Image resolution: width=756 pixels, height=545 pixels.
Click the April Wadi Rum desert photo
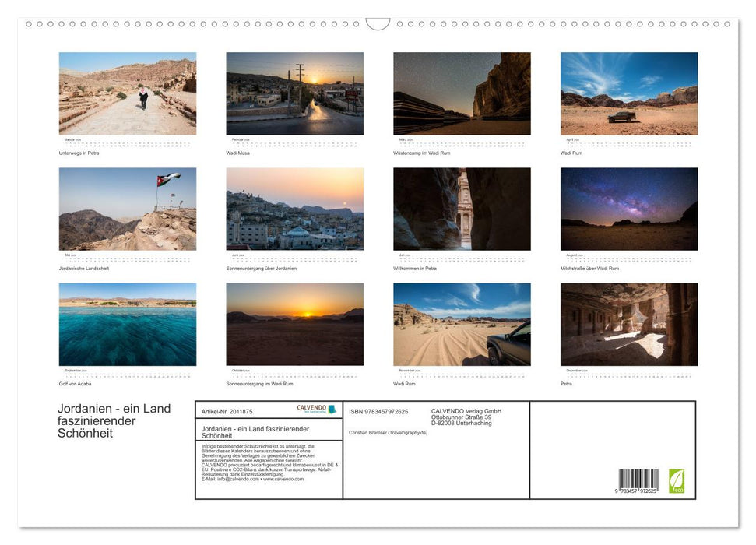pyautogui.click(x=628, y=93)
